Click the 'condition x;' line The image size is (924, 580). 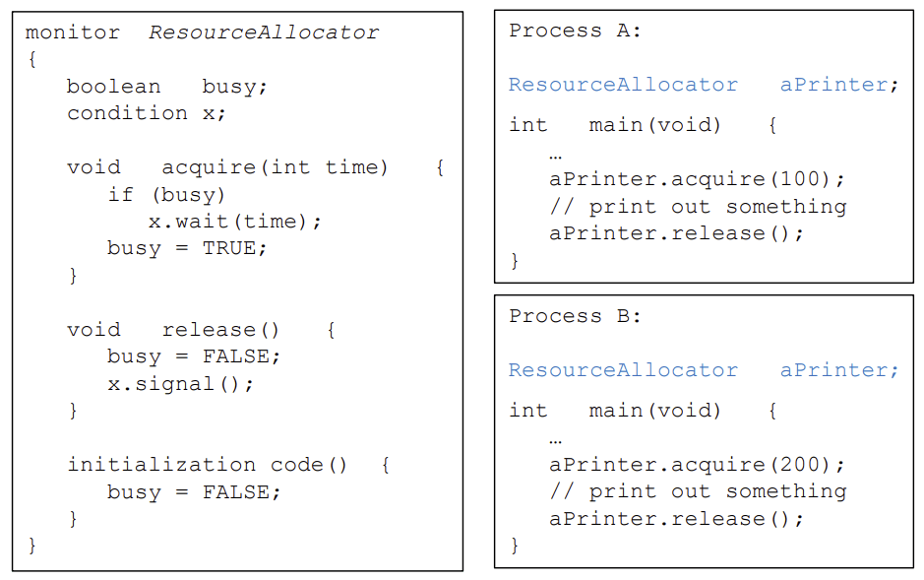(x=147, y=113)
